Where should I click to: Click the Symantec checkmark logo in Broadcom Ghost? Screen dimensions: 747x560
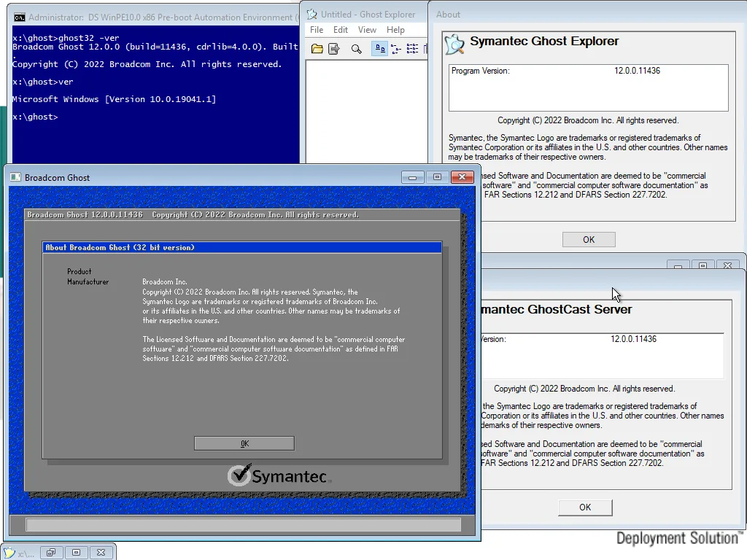click(x=239, y=475)
